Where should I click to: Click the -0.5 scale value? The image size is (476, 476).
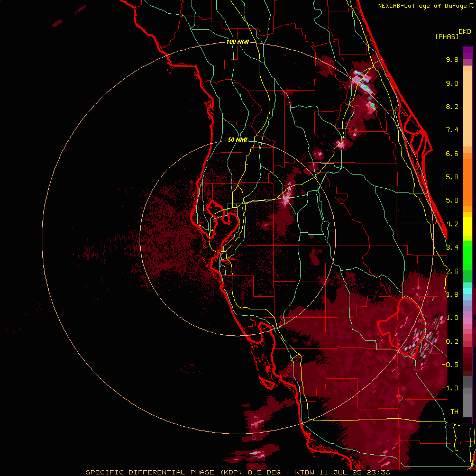[x=450, y=365]
